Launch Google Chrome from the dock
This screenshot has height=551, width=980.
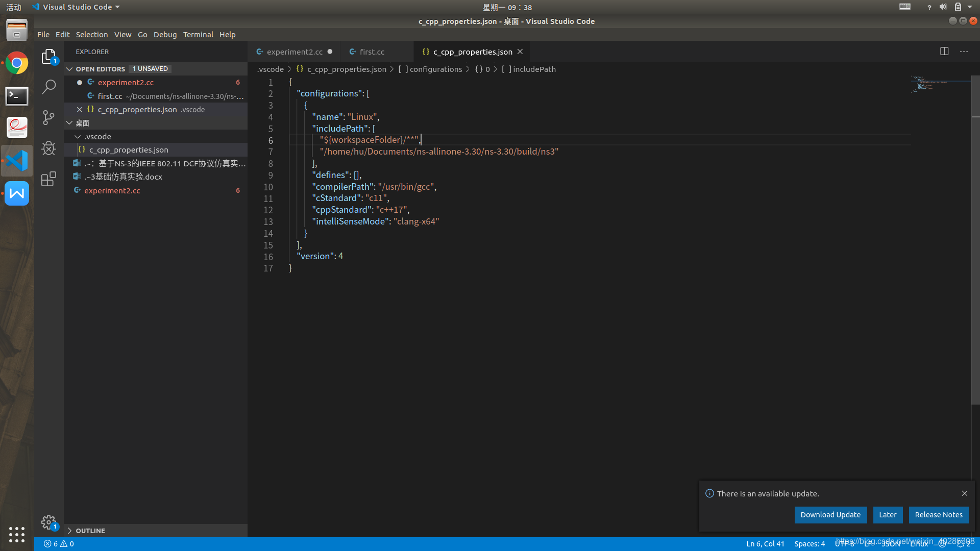click(17, 63)
